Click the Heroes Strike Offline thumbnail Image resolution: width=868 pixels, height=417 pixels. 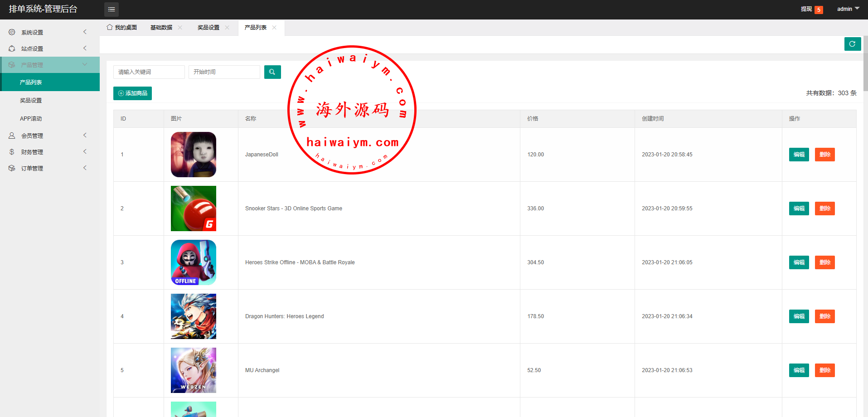point(194,262)
